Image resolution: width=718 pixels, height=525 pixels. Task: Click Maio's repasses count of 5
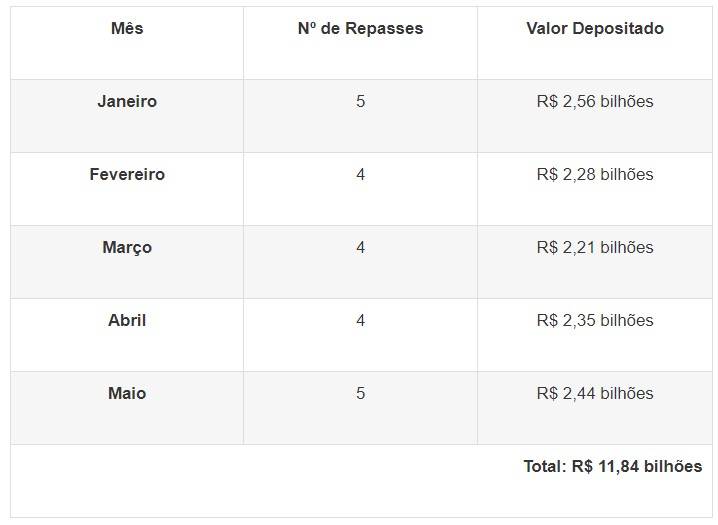click(x=360, y=394)
